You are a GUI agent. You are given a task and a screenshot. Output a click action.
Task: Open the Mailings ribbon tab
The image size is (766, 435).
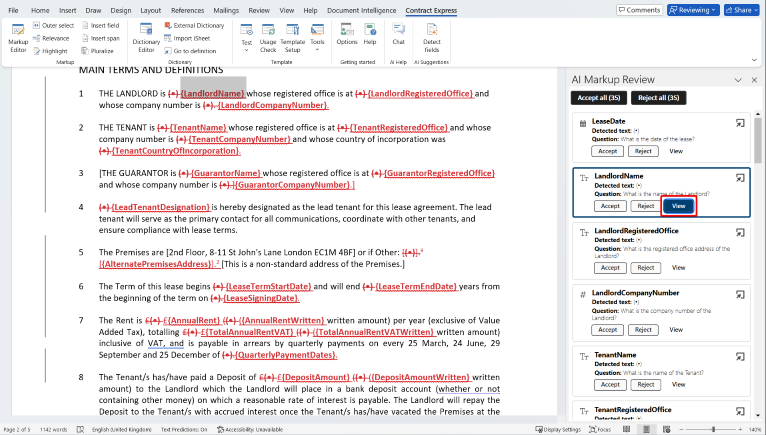(x=227, y=10)
